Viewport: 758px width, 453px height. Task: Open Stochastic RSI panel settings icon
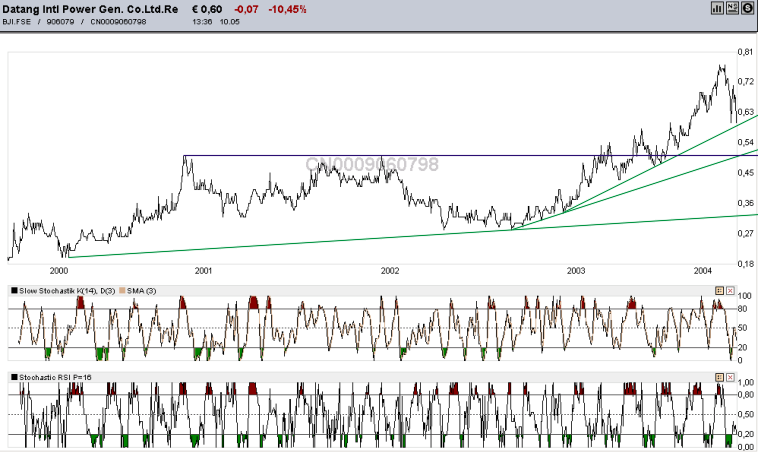coord(719,377)
